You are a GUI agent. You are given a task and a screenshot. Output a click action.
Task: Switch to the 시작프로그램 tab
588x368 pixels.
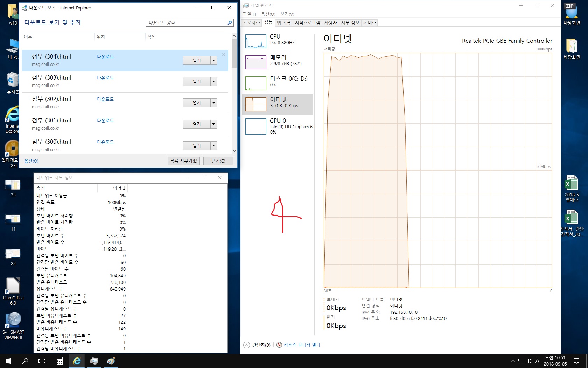click(307, 23)
